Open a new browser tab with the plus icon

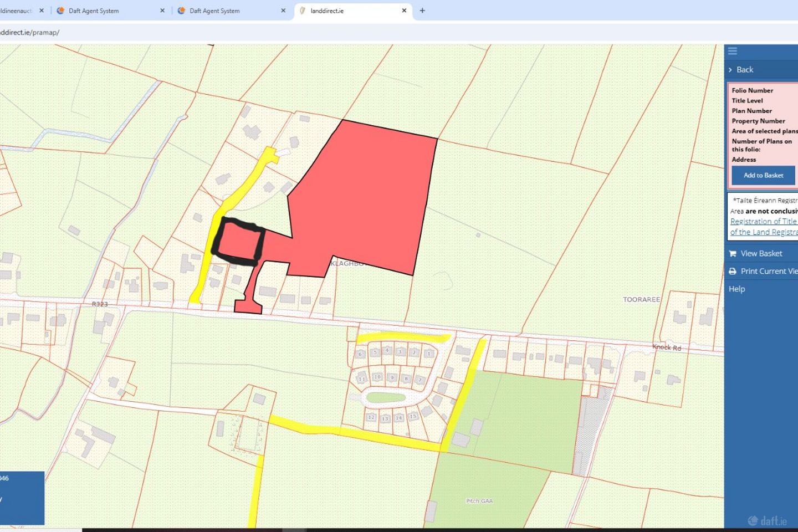coord(422,11)
